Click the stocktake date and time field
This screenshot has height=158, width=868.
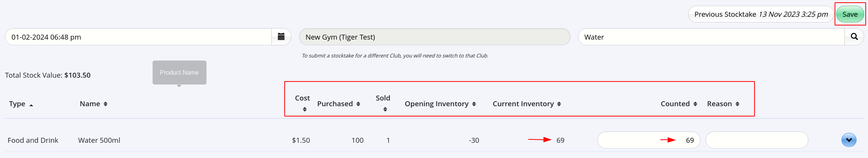pyautogui.click(x=139, y=37)
